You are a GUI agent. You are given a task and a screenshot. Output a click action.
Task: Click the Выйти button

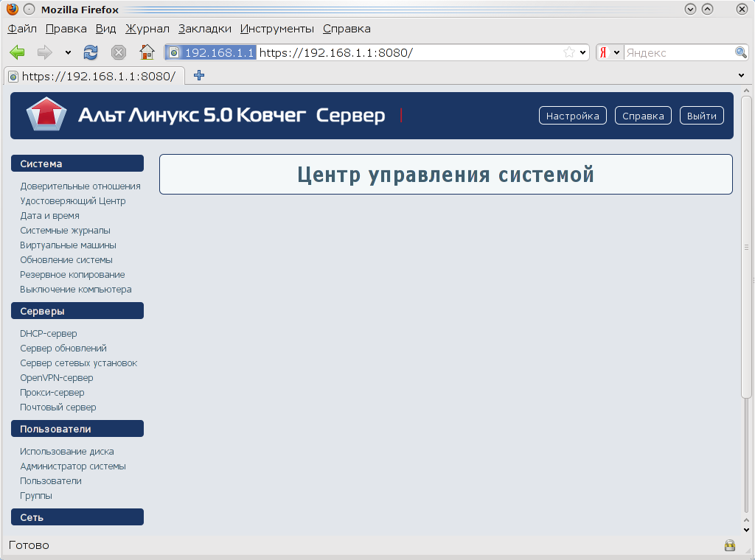pos(702,116)
